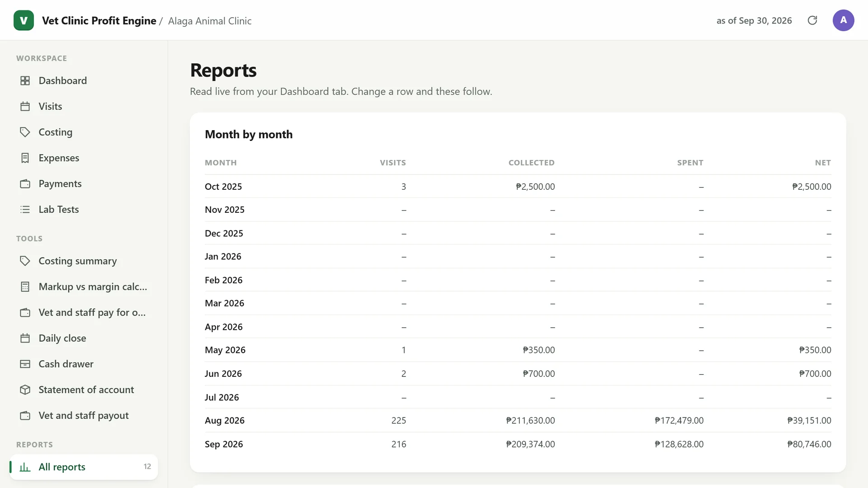Screen dimensions: 868x488
Task: Open the Expenses section
Action: tap(84, 158)
